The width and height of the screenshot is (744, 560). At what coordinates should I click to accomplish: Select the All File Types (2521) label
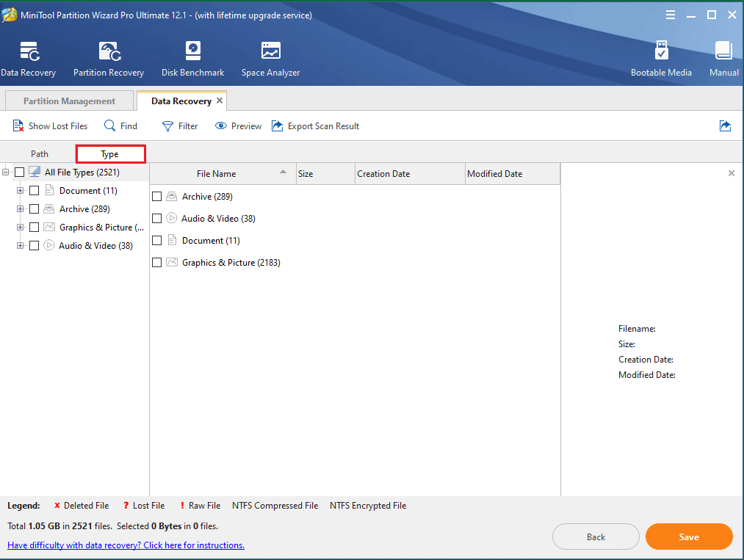coord(82,172)
